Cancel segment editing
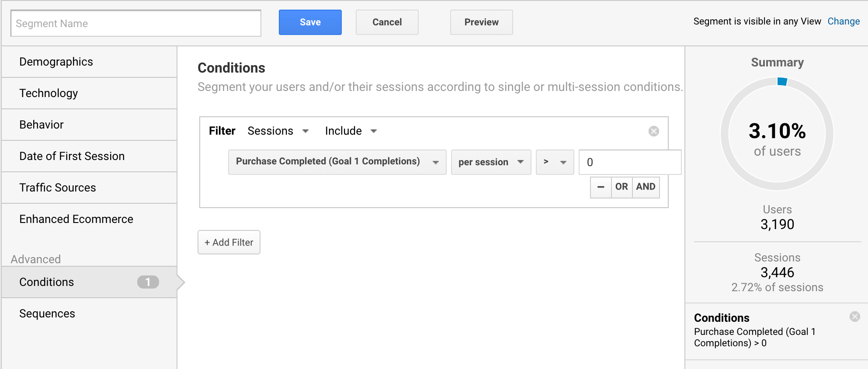The height and width of the screenshot is (369, 868). 387,22
